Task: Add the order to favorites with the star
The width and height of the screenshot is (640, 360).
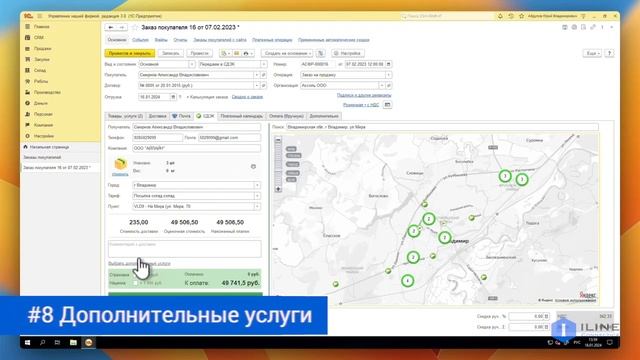Action: pyautogui.click(x=135, y=27)
